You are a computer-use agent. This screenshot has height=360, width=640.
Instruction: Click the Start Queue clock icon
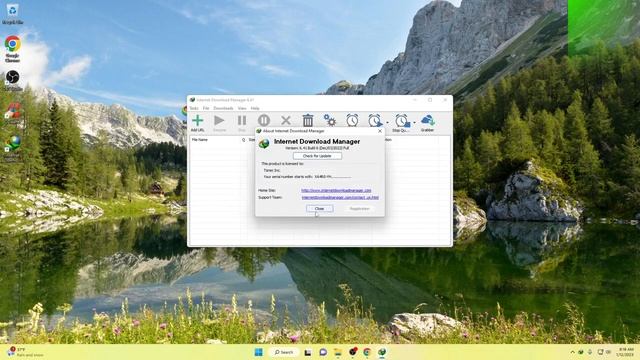click(x=375, y=120)
